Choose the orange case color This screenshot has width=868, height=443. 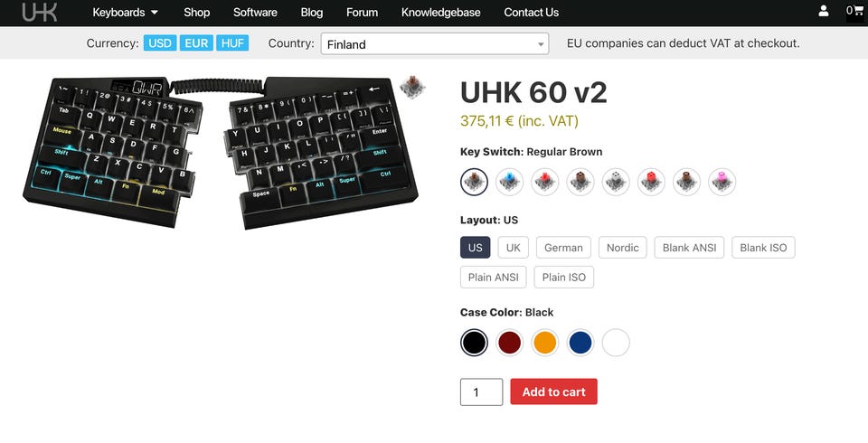tap(544, 343)
